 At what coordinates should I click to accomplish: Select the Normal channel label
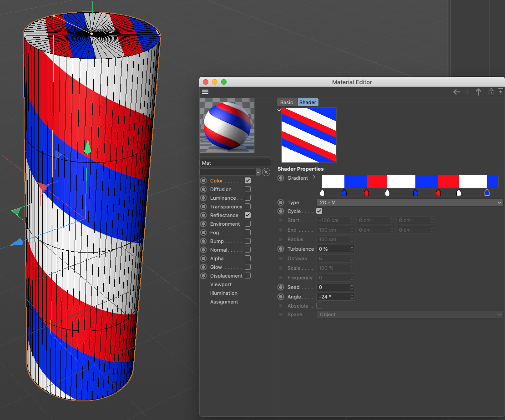219,250
